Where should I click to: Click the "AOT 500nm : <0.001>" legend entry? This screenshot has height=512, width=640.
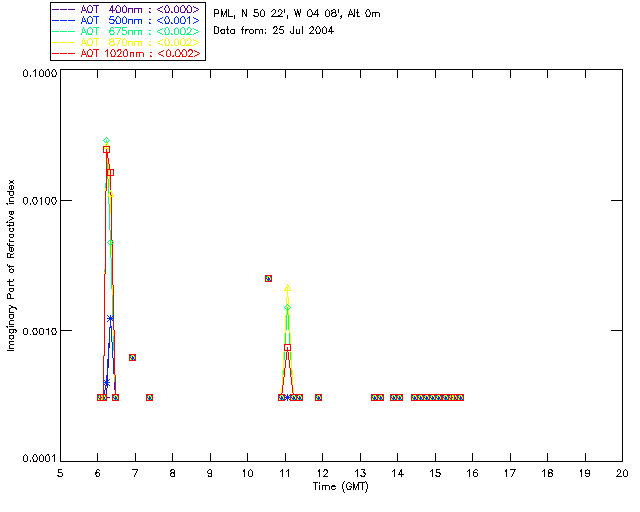(128, 20)
